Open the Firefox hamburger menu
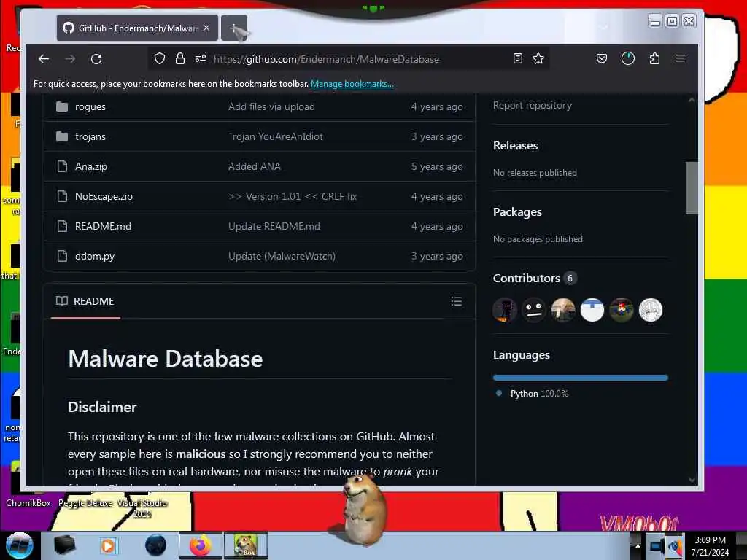This screenshot has width=747, height=560. point(681,58)
